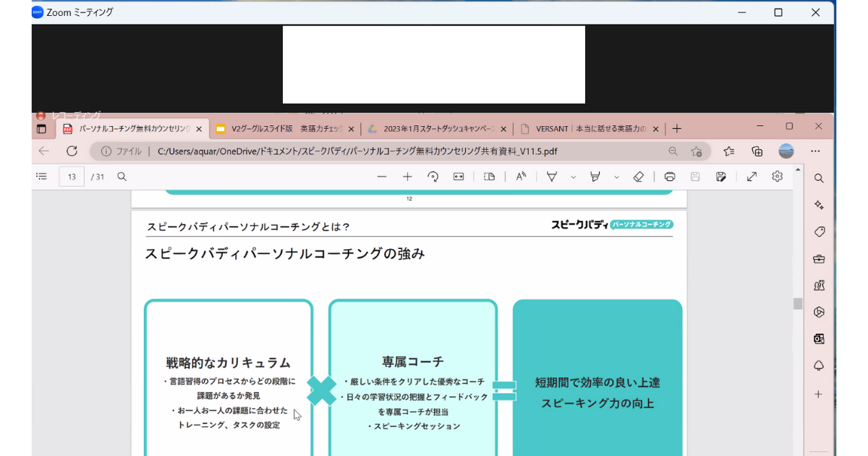Click the 専属コーチ heading

pos(412,361)
